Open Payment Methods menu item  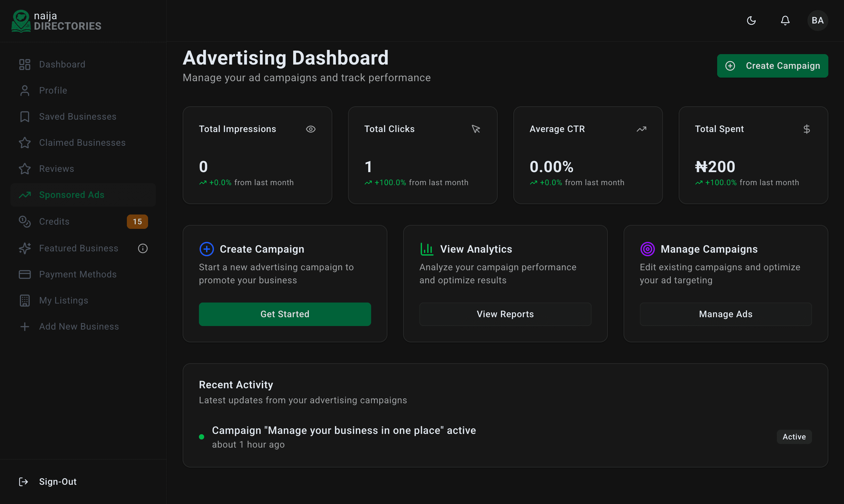(x=78, y=274)
